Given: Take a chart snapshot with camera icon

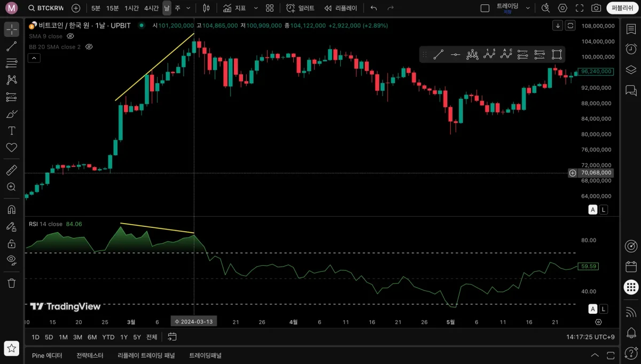Looking at the screenshot, I should (x=596, y=8).
